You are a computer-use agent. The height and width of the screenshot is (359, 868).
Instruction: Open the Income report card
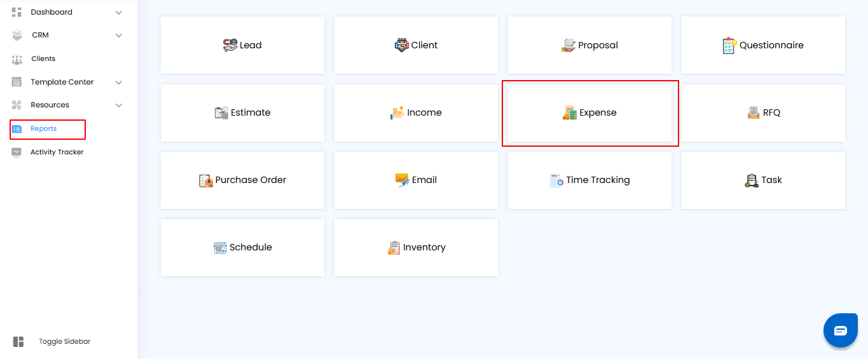pyautogui.click(x=416, y=112)
